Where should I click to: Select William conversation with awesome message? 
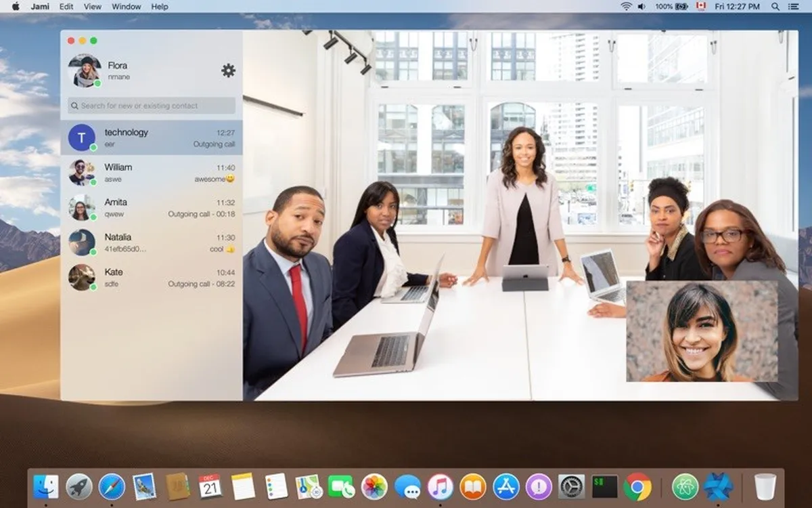(152, 173)
